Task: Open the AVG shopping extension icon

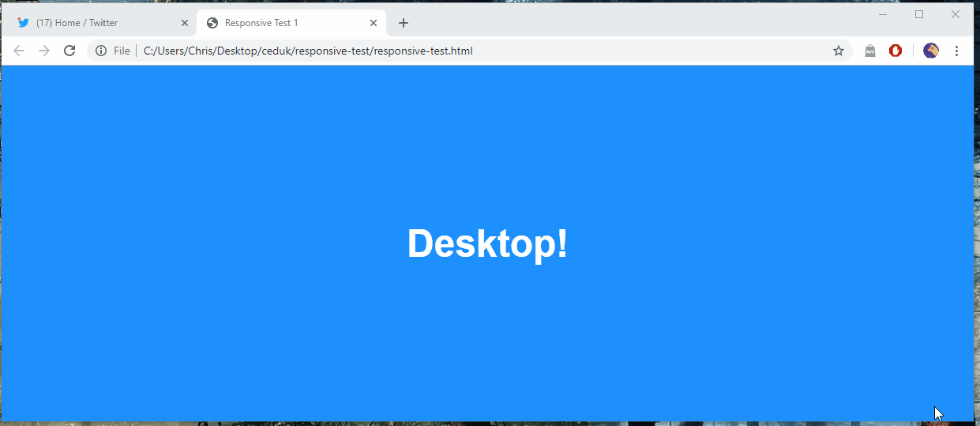Action: [x=870, y=51]
